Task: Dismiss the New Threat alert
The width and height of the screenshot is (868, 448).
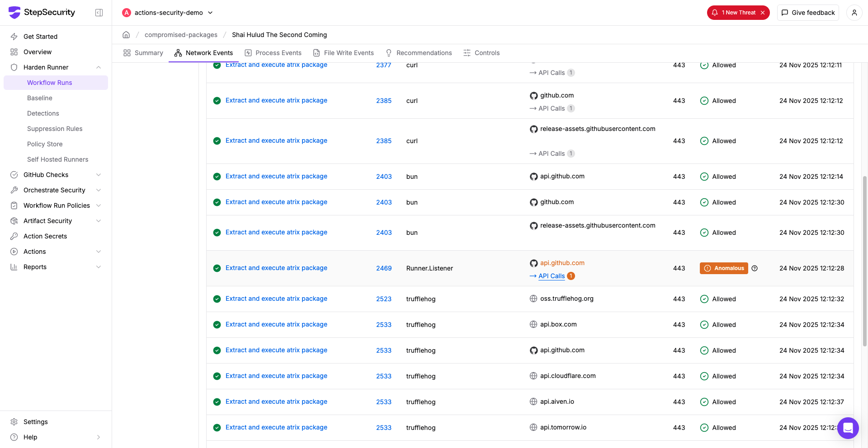Action: [763, 13]
